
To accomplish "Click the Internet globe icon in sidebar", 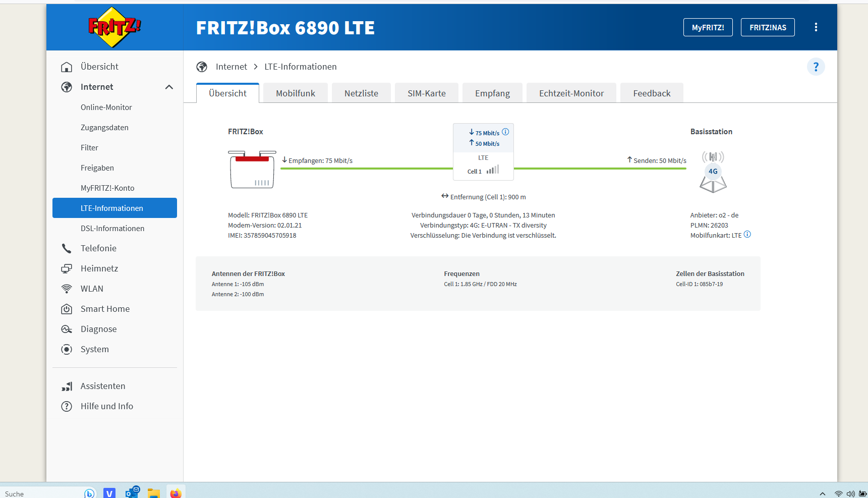I will point(67,87).
